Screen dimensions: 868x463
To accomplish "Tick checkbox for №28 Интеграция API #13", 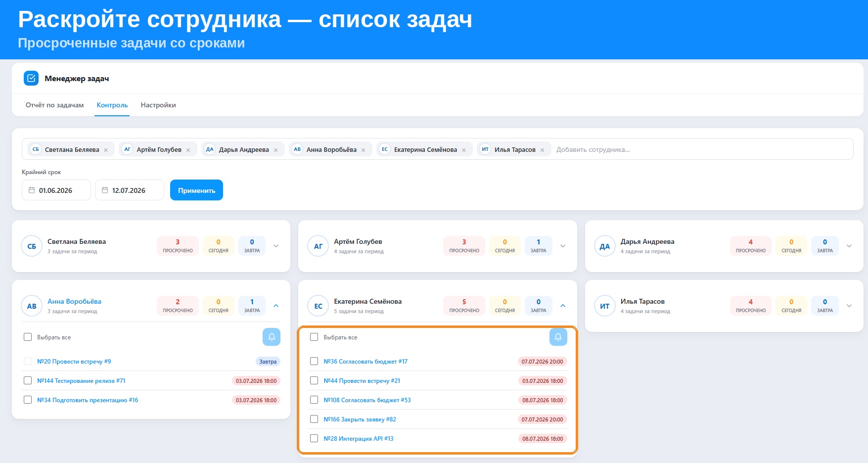I will 314,438.
